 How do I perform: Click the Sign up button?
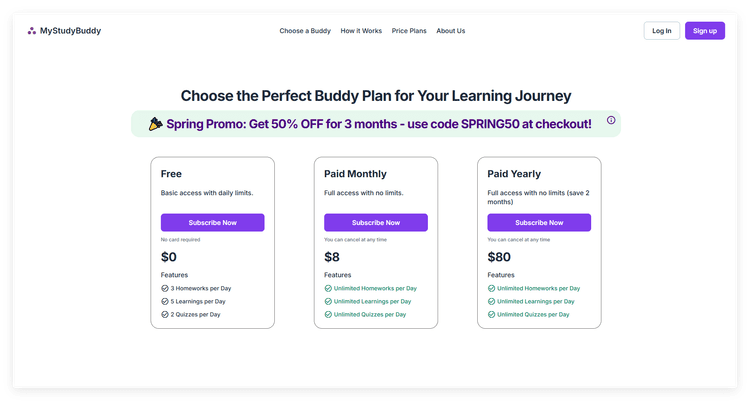click(x=705, y=31)
